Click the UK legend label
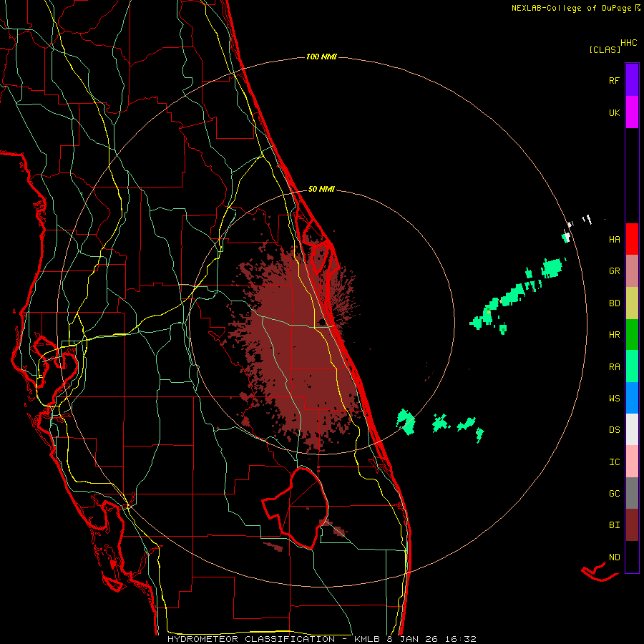Screen dimensions: 644x644 (x=614, y=113)
